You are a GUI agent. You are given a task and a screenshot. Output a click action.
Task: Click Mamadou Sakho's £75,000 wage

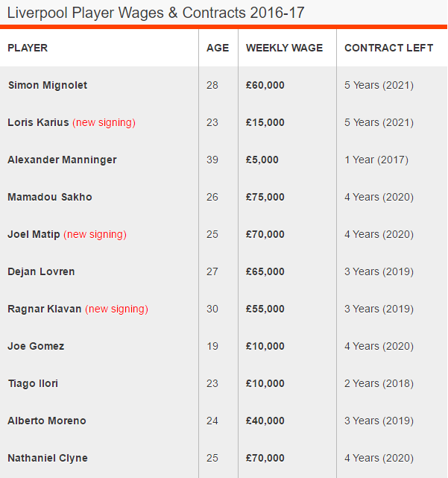pos(265,197)
